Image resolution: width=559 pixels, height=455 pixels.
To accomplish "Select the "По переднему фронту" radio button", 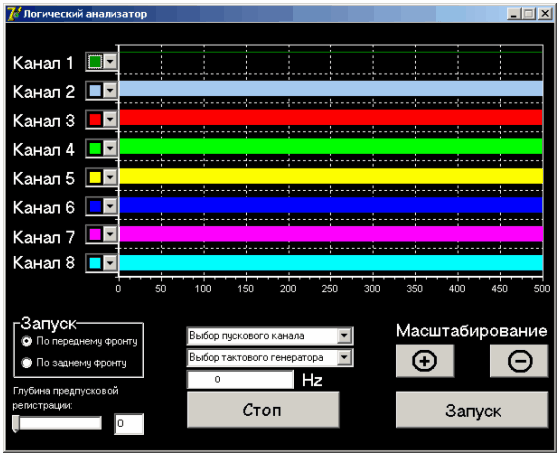I will [26, 341].
